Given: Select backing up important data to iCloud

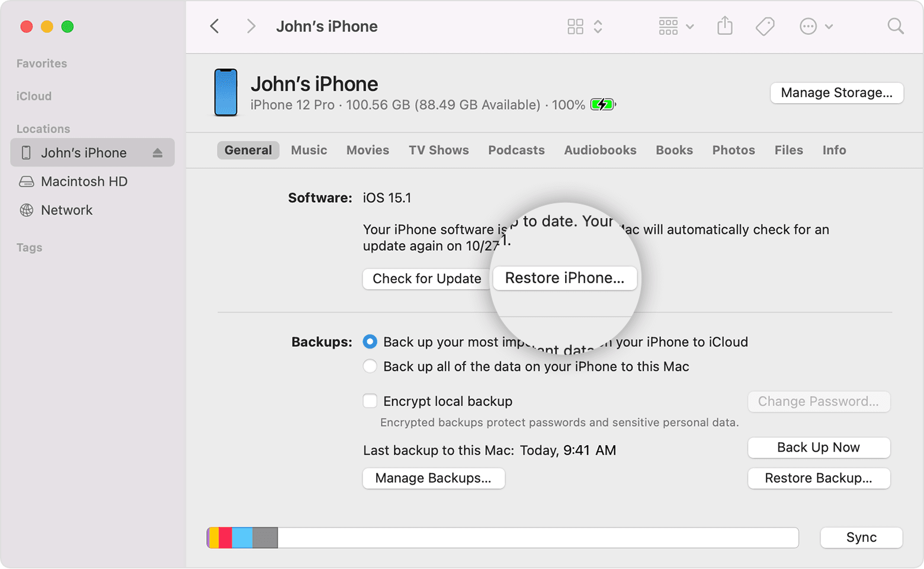Looking at the screenshot, I should (370, 342).
